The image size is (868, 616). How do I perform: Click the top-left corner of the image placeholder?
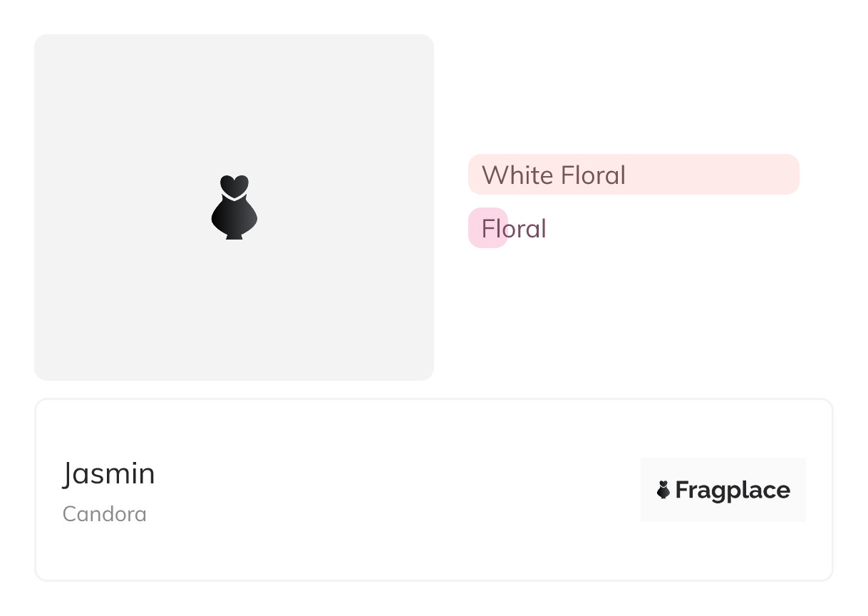pos(44,44)
